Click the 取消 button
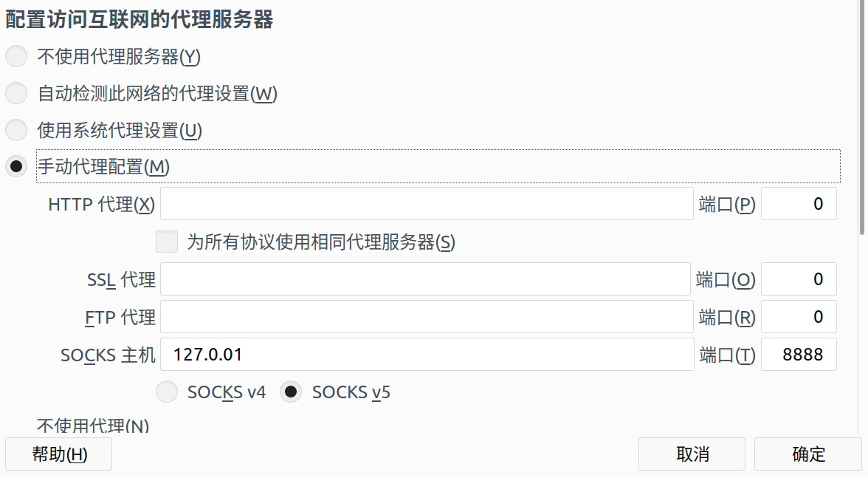 pyautogui.click(x=692, y=454)
